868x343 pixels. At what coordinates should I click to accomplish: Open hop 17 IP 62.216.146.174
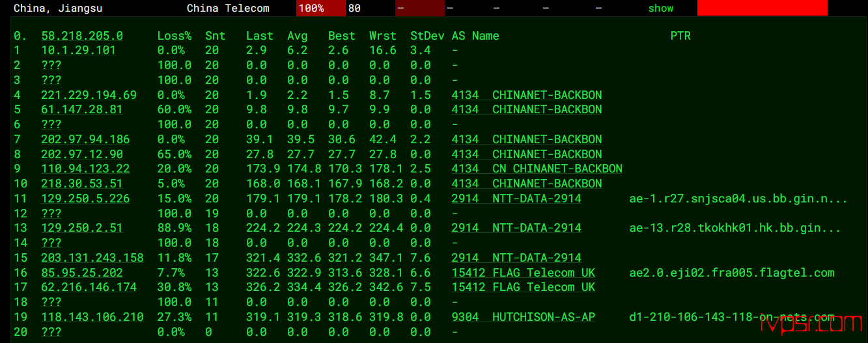[89, 287]
